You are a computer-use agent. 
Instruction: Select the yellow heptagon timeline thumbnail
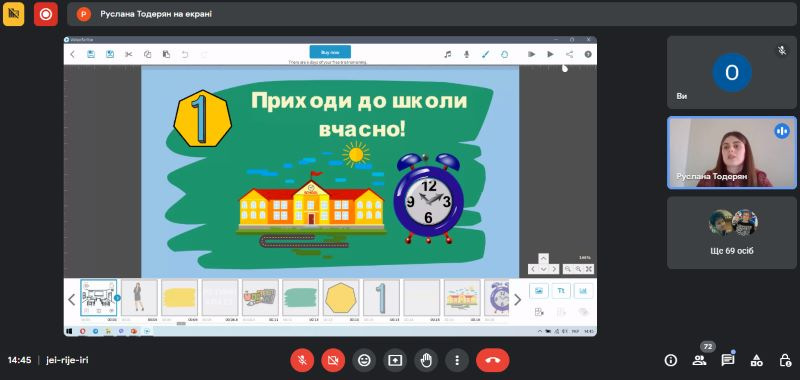point(341,297)
